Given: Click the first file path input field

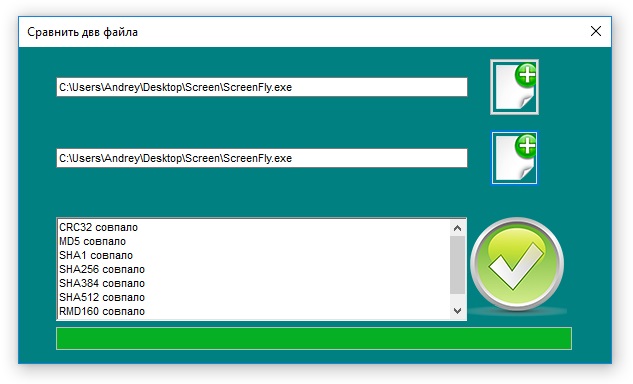Looking at the screenshot, I should (262, 87).
